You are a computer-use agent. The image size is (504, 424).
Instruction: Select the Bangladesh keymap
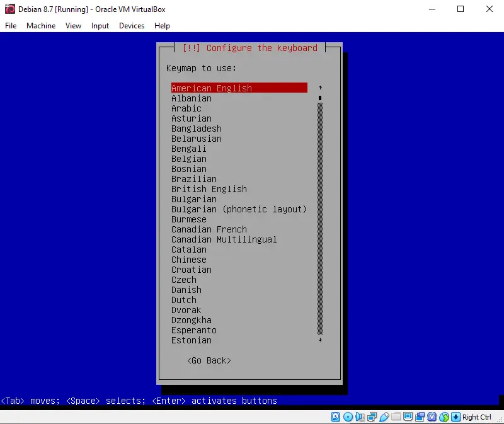point(239,129)
